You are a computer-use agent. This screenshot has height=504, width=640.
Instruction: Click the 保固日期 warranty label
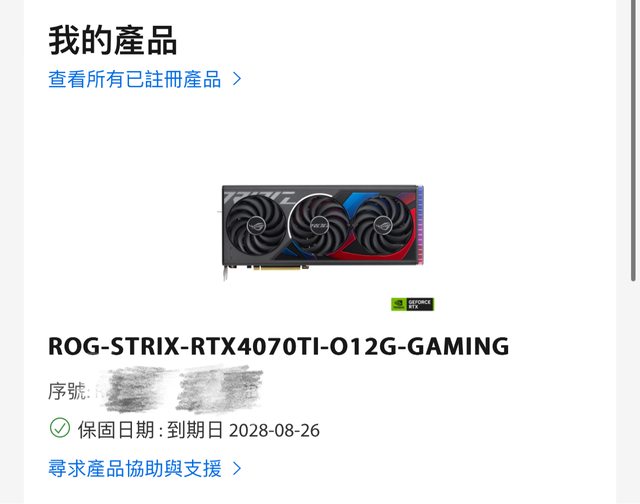point(116,430)
